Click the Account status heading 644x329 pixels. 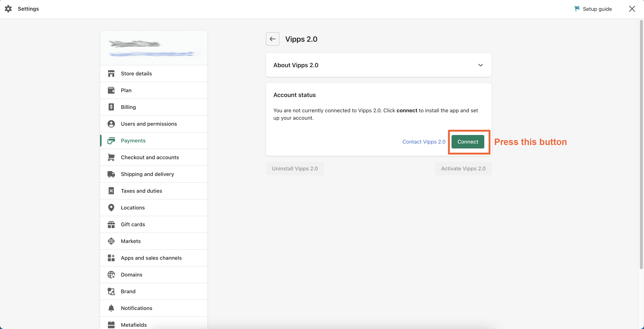294,95
